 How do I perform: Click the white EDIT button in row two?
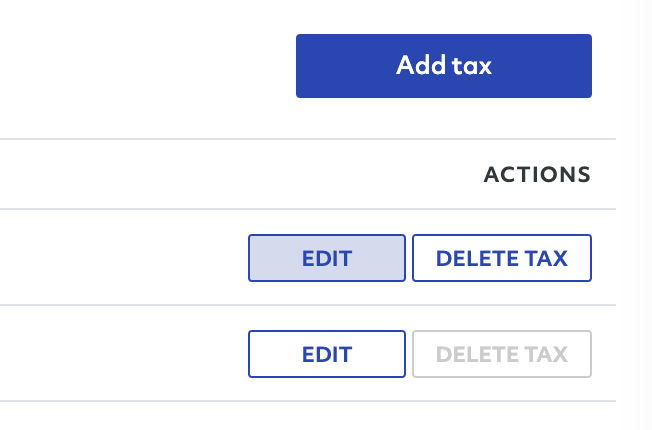[327, 354]
